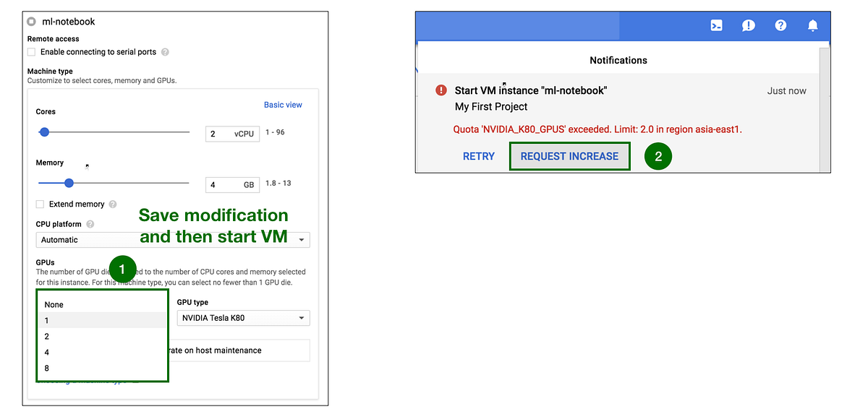Click the RETRY button
This screenshot has width=868, height=417.
click(479, 156)
